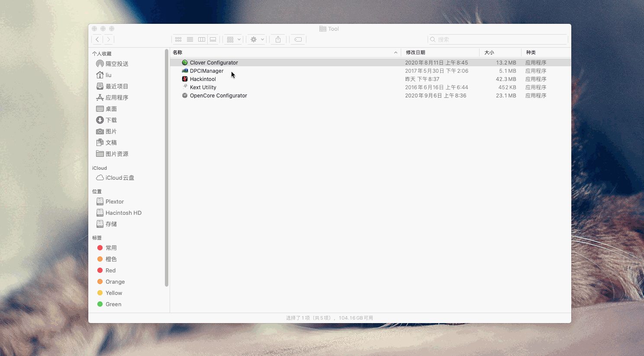Open 隔空投送 (AirDrop) in the sidebar
Screen dimensions: 644x356
click(113, 64)
